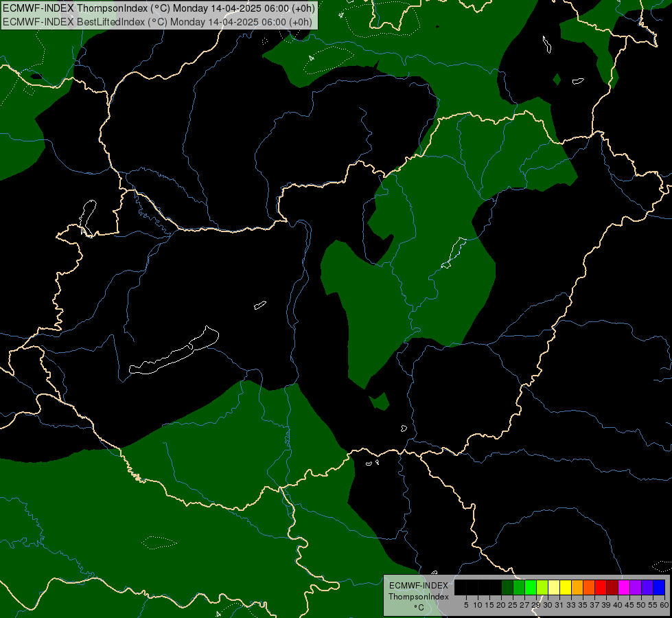Click the legend title 'ECMWF-INDEX'

point(419,586)
